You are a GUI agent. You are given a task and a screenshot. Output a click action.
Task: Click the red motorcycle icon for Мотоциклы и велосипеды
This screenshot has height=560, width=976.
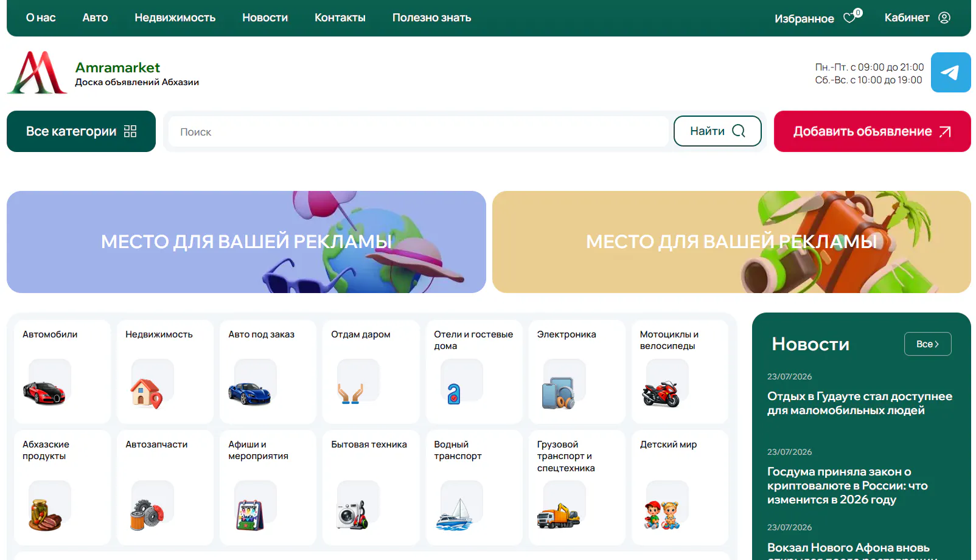pyautogui.click(x=661, y=394)
